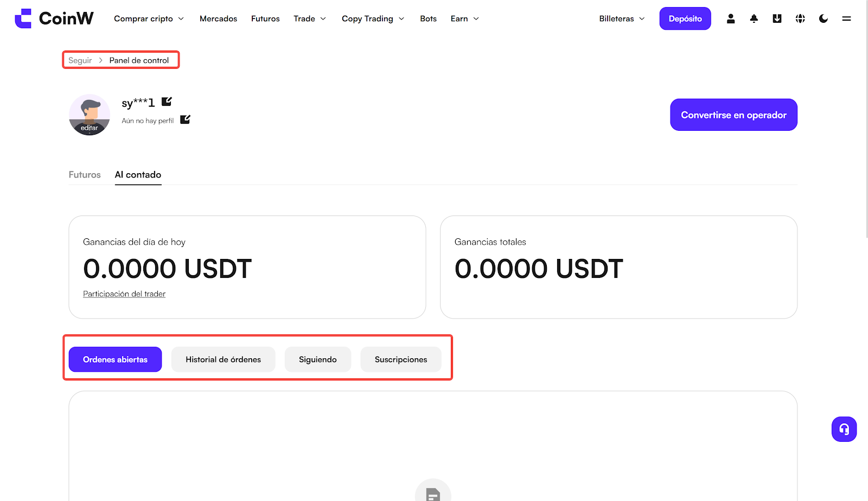Open the hamburger menu icon
Screen dimensions: 868x501
tap(846, 18)
